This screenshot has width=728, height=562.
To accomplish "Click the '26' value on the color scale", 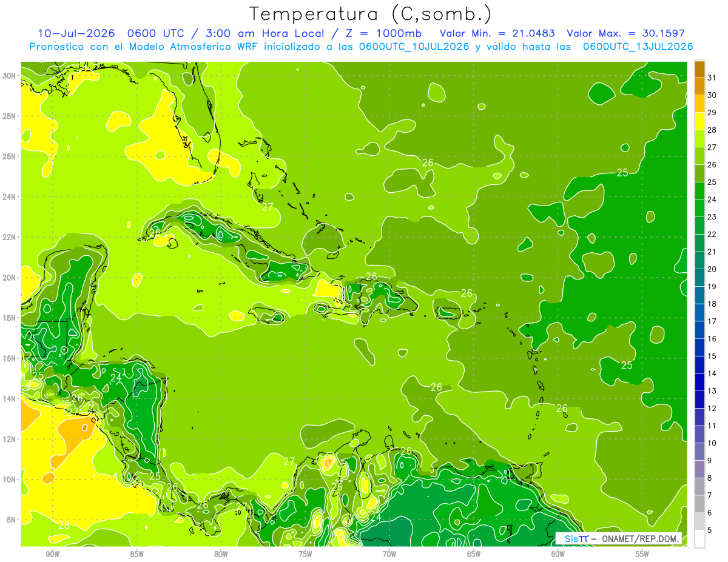I will (x=712, y=164).
